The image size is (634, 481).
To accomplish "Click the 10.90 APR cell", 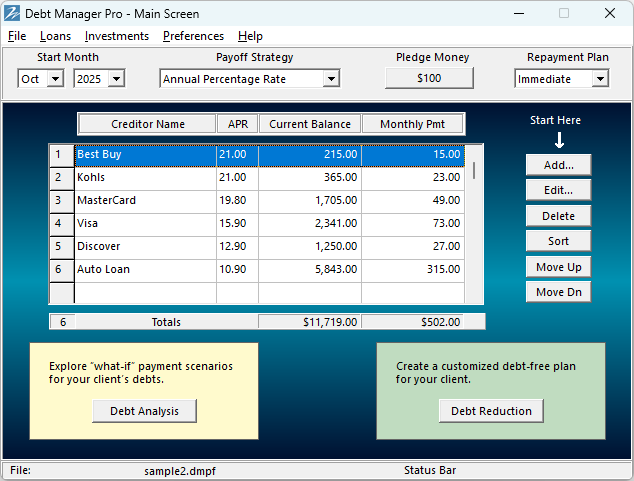I will (x=237, y=271).
